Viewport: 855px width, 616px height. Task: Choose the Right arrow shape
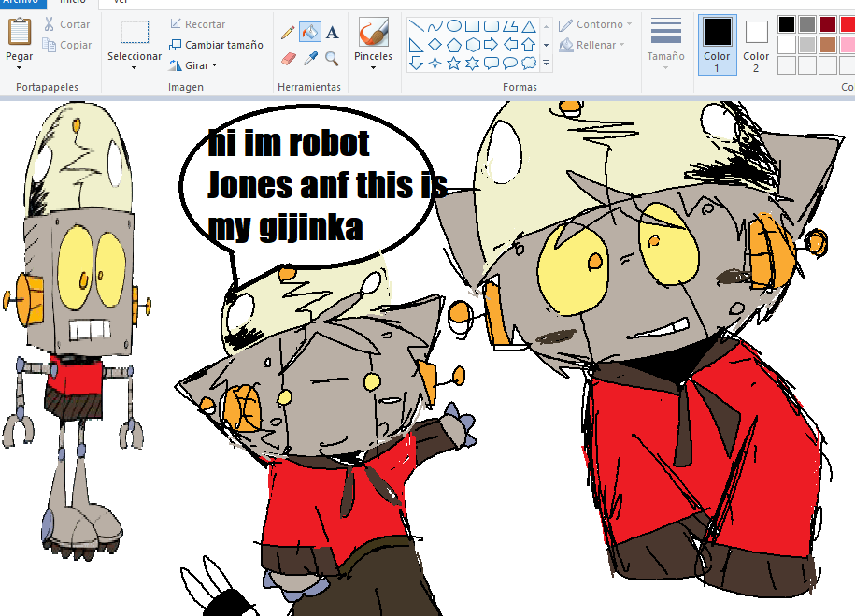pyautogui.click(x=492, y=45)
